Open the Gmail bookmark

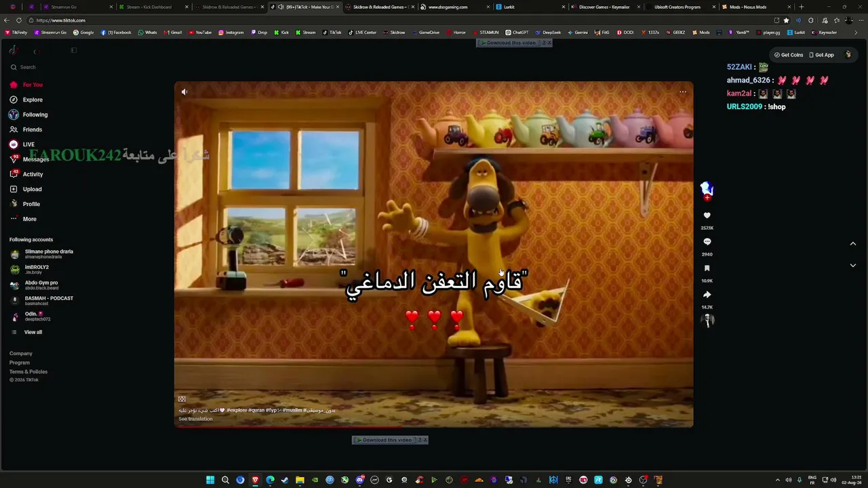173,33
